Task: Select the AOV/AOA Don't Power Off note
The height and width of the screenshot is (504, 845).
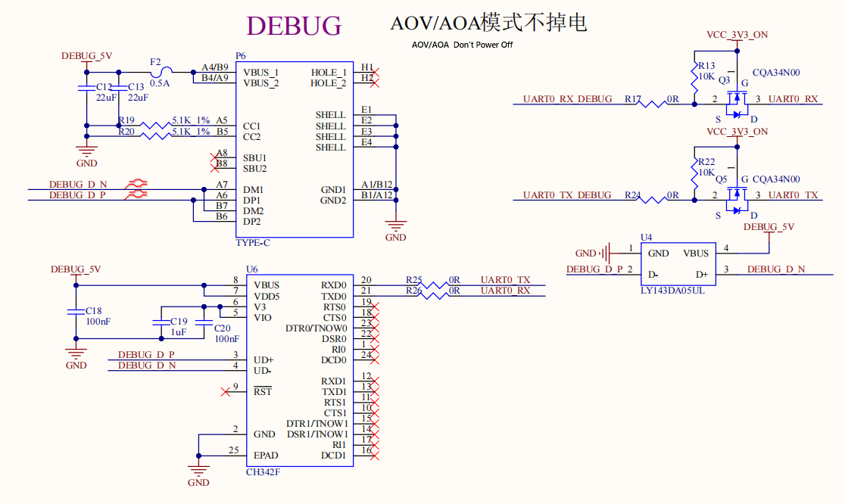Action: [x=462, y=45]
